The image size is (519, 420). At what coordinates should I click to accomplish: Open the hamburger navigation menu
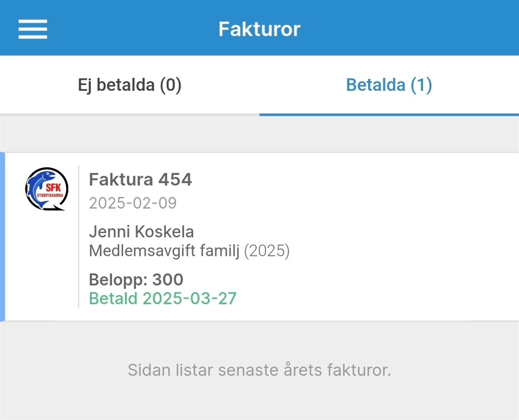pos(33,29)
